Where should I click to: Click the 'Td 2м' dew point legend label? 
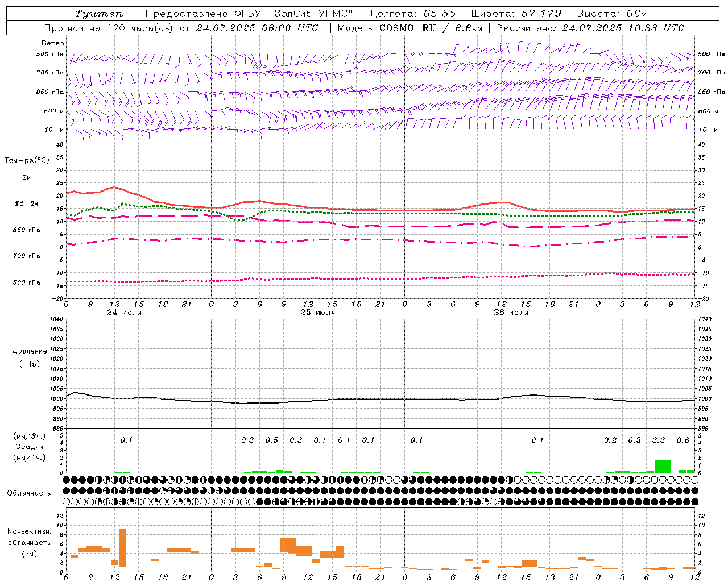27,203
